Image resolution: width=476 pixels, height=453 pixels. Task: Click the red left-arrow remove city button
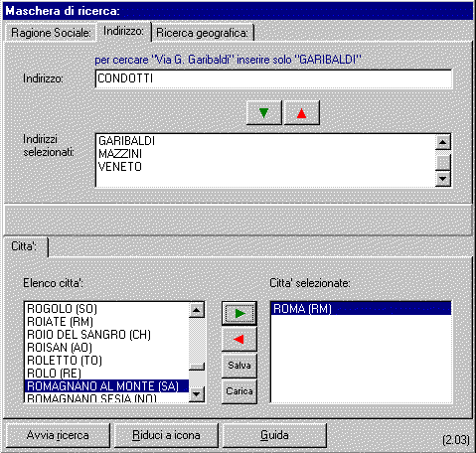(239, 339)
